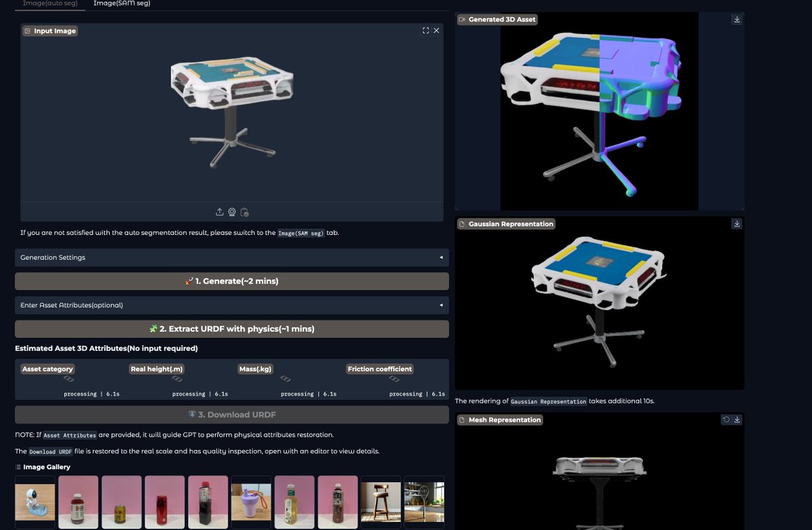This screenshot has height=530, width=812.
Task: Click the Generated 3D Asset video preview
Action: 599,112
